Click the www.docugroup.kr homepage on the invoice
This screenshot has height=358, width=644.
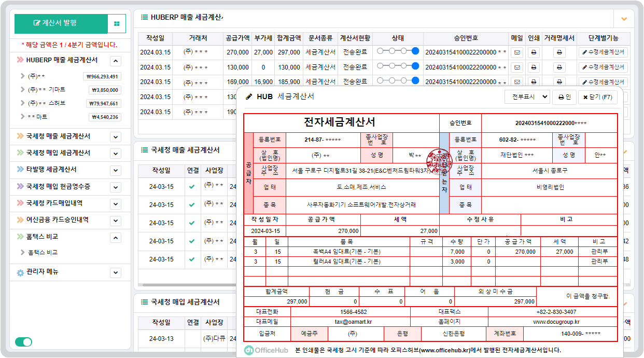pos(556,322)
